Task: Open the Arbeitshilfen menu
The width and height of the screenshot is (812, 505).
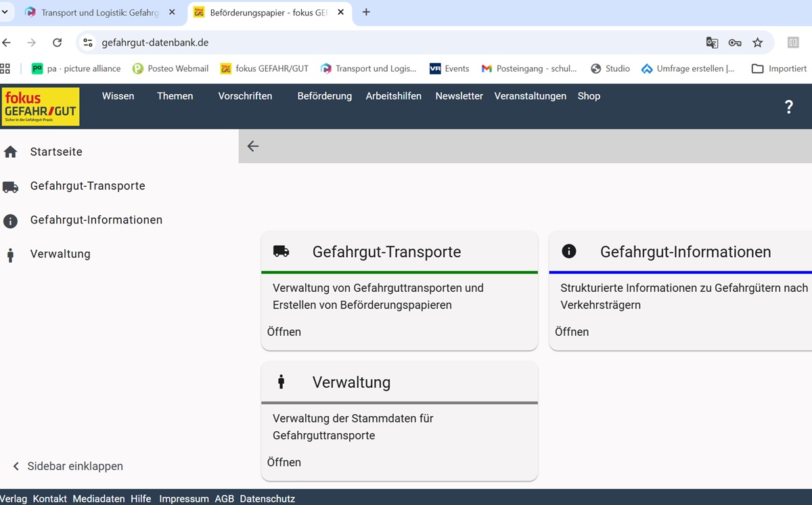Action: coord(393,96)
